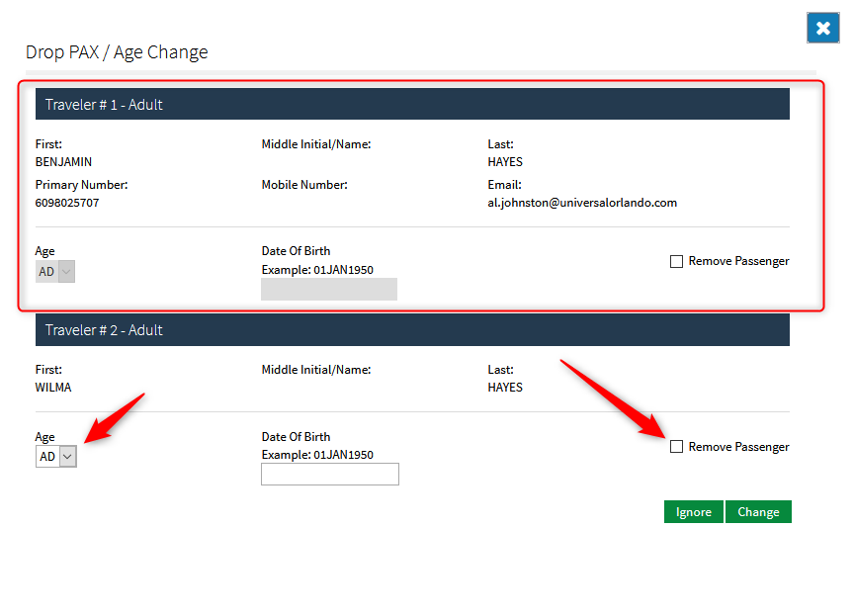Click the email al.johnston@universalorlando.com
Viewport: 854px width, 616px height.
point(582,203)
